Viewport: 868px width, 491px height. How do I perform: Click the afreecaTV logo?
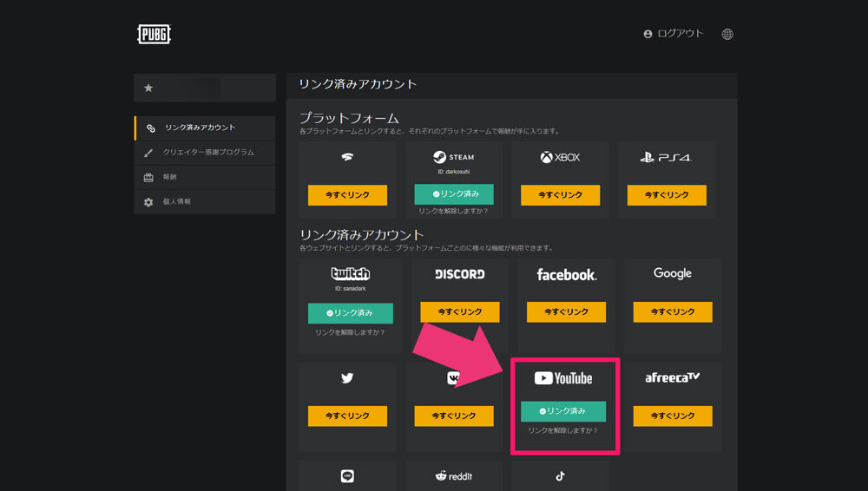pos(673,377)
